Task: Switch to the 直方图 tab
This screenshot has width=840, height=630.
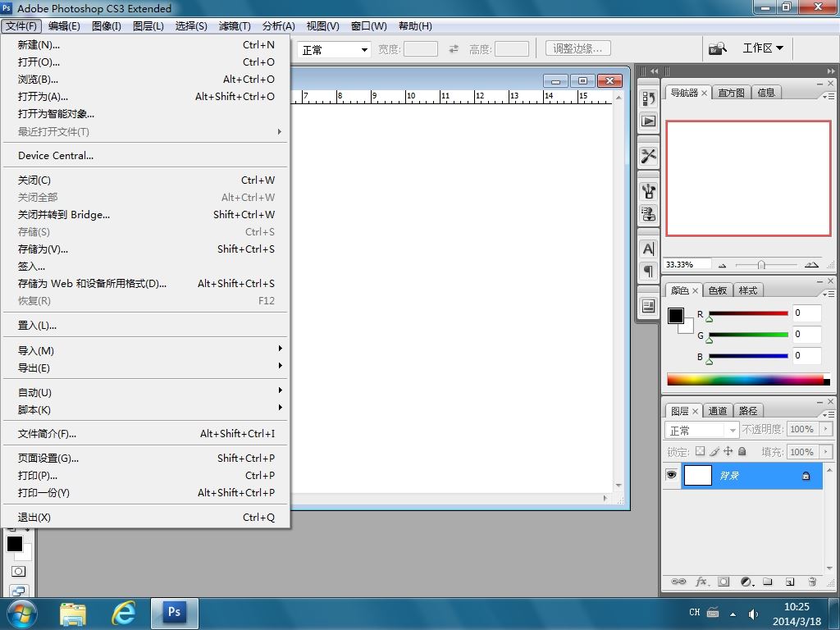Action: coord(731,93)
